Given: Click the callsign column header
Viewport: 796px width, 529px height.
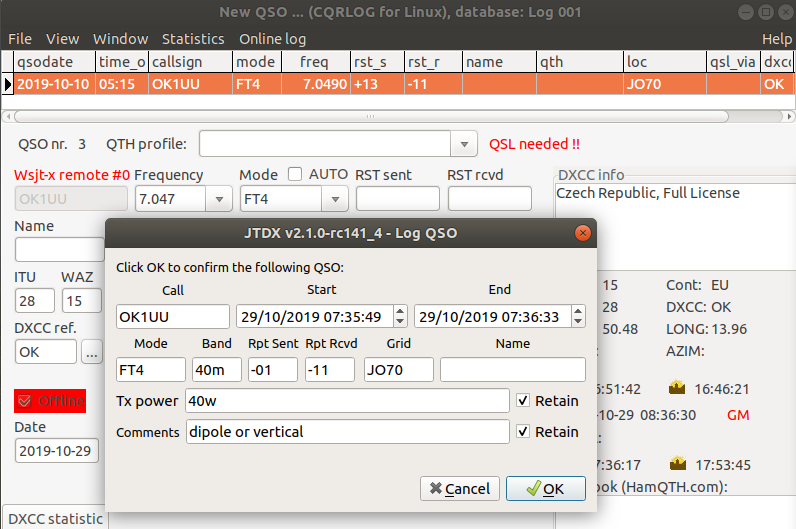Looking at the screenshot, I should click(x=190, y=62).
